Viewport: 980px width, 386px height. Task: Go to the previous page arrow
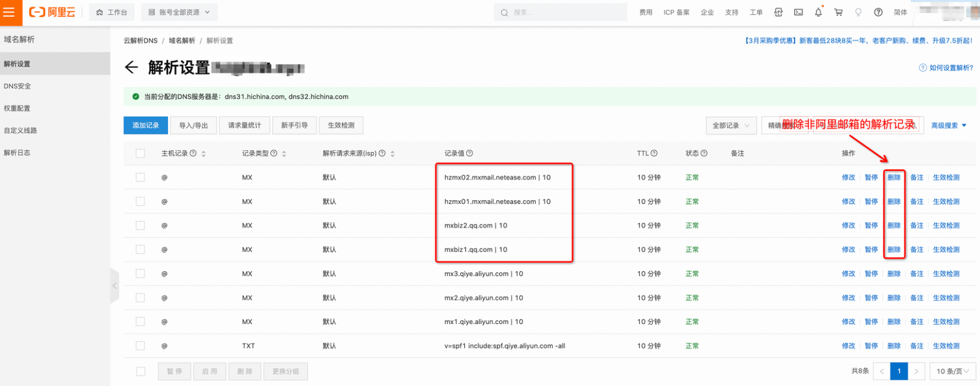click(882, 371)
